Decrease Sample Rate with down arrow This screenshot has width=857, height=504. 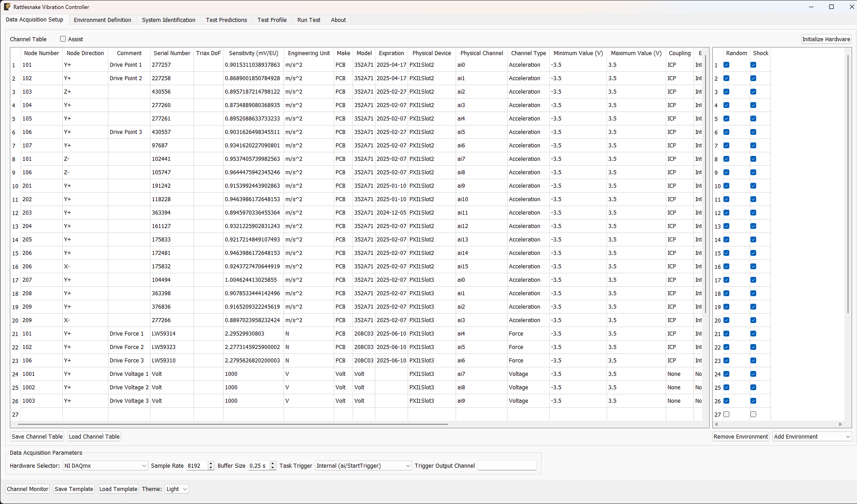(x=211, y=468)
